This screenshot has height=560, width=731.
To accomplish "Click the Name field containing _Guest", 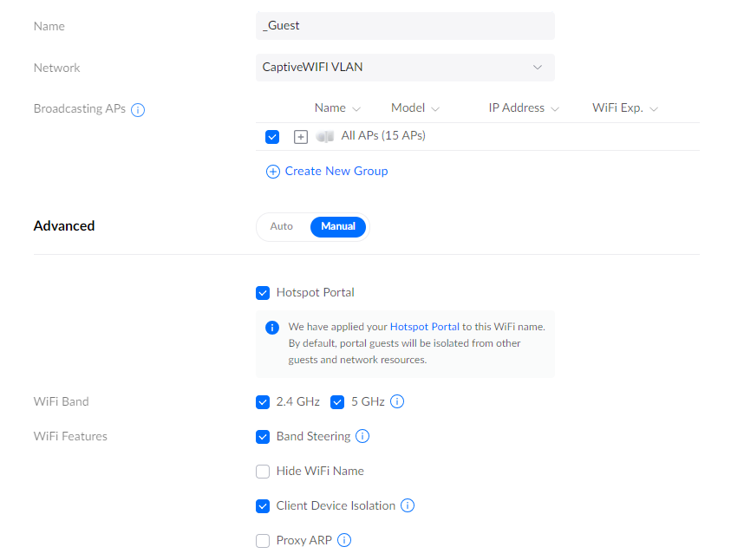I will (405, 26).
